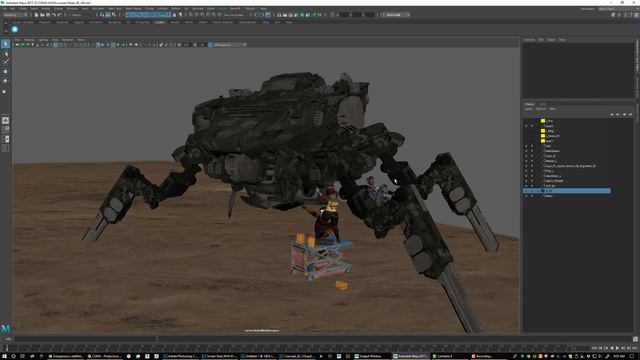Viewport: 640px width, 360px height.
Task: Toggle visibility V of the highlighted layer
Action: [526, 191]
